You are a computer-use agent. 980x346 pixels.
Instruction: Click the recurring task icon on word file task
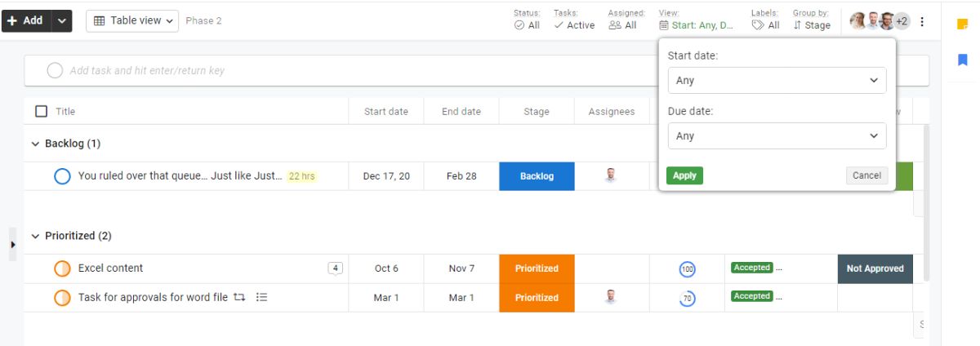[x=239, y=297]
